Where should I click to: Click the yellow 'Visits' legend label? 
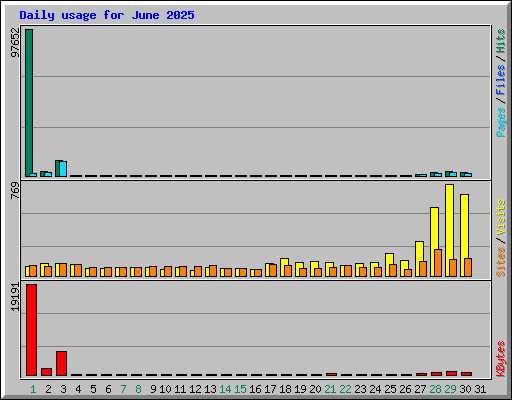point(501,218)
